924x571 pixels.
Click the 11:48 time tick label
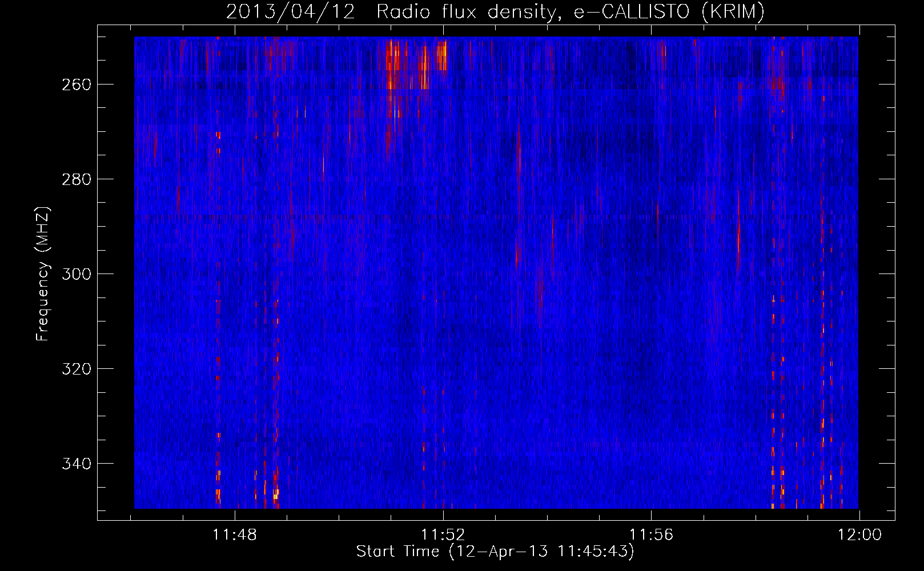coord(235,535)
